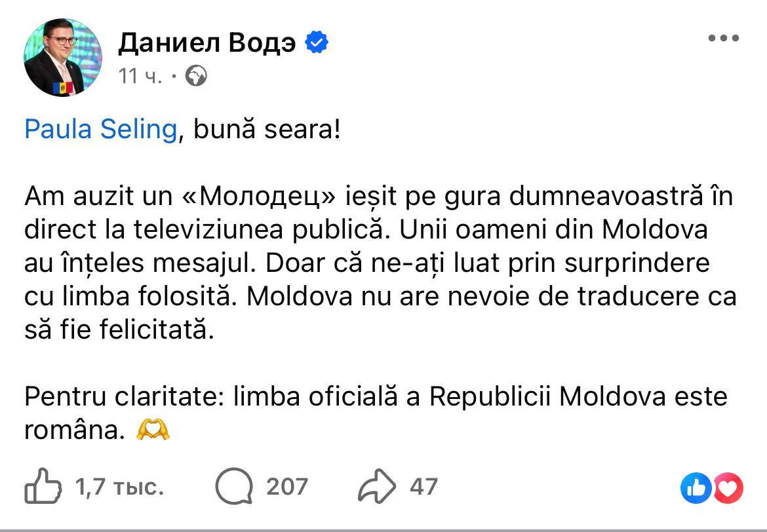Click the globe public-audience icon

pos(196,77)
